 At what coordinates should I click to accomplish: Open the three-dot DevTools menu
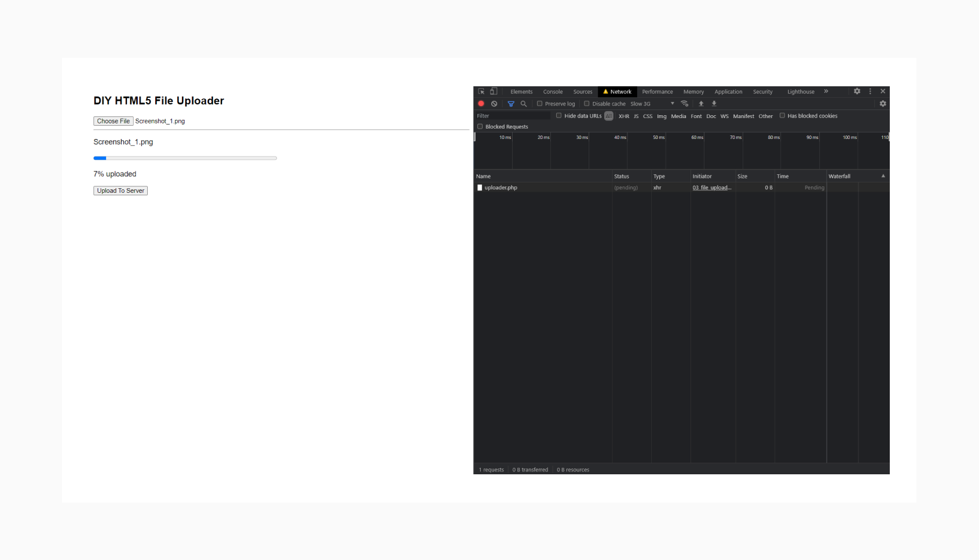(x=870, y=91)
